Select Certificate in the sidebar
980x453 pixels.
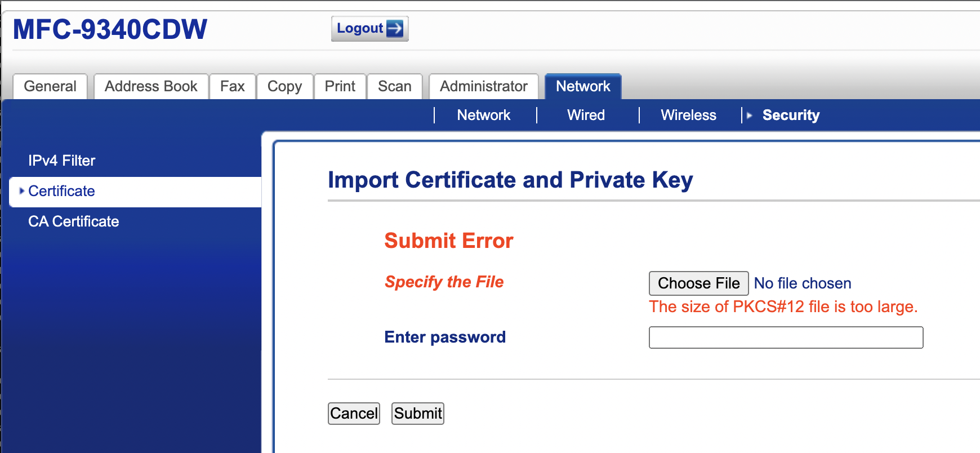[61, 191]
